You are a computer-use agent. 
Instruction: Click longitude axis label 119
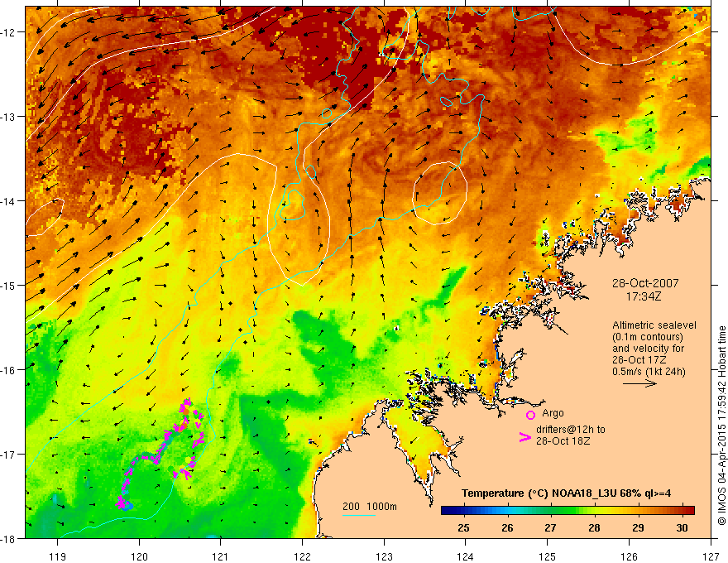(x=58, y=556)
